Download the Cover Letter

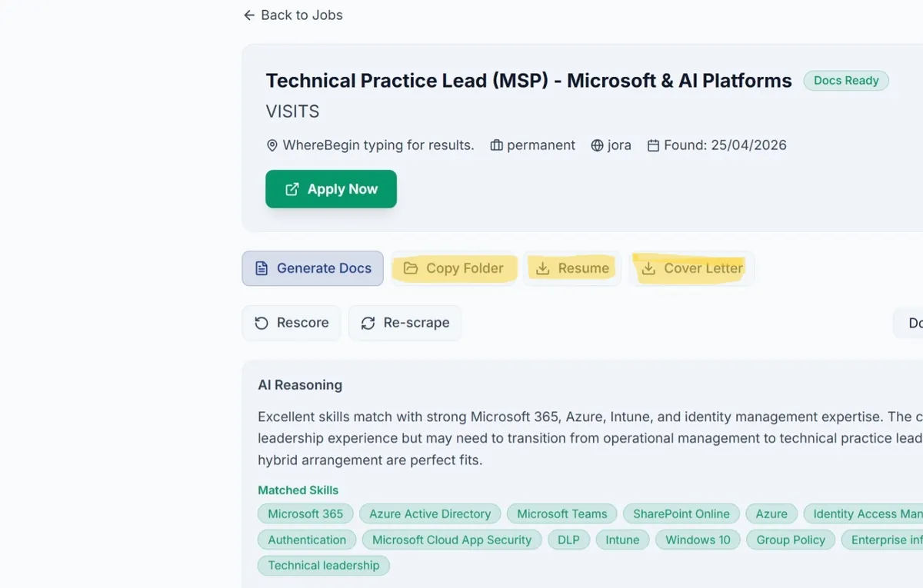coord(691,268)
